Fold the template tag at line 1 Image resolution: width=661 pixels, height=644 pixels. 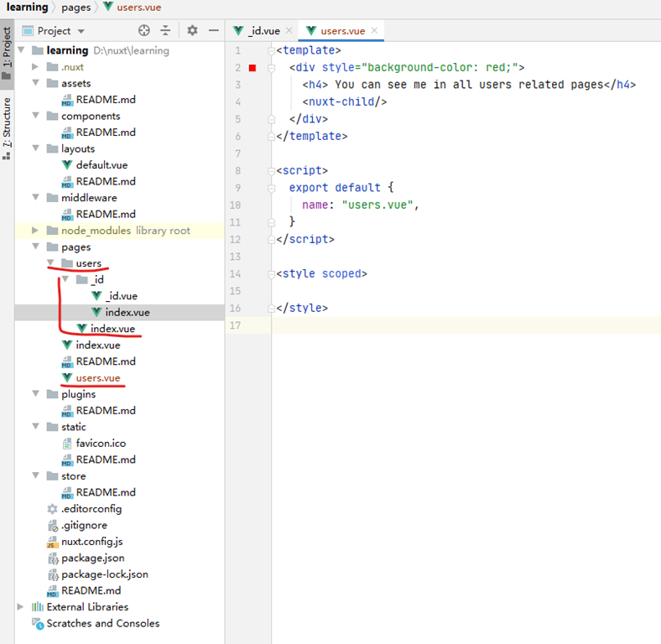(271, 50)
